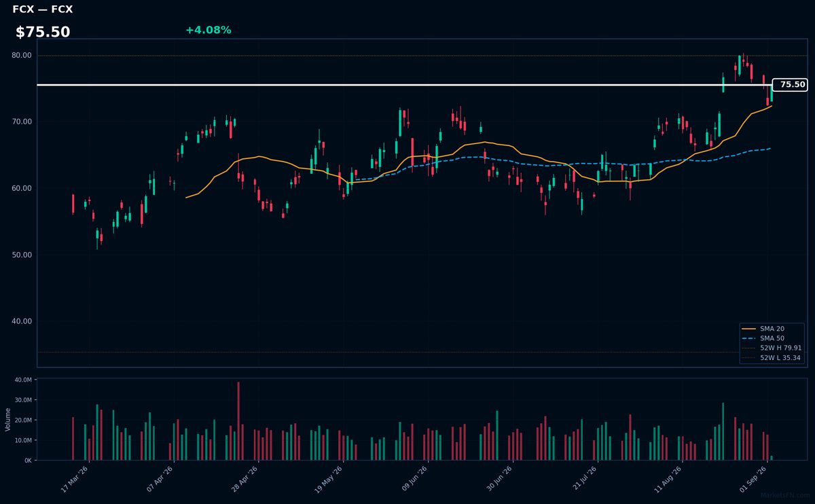The image size is (815, 504).
Task: Click the white current price line
Action: tap(405, 85)
